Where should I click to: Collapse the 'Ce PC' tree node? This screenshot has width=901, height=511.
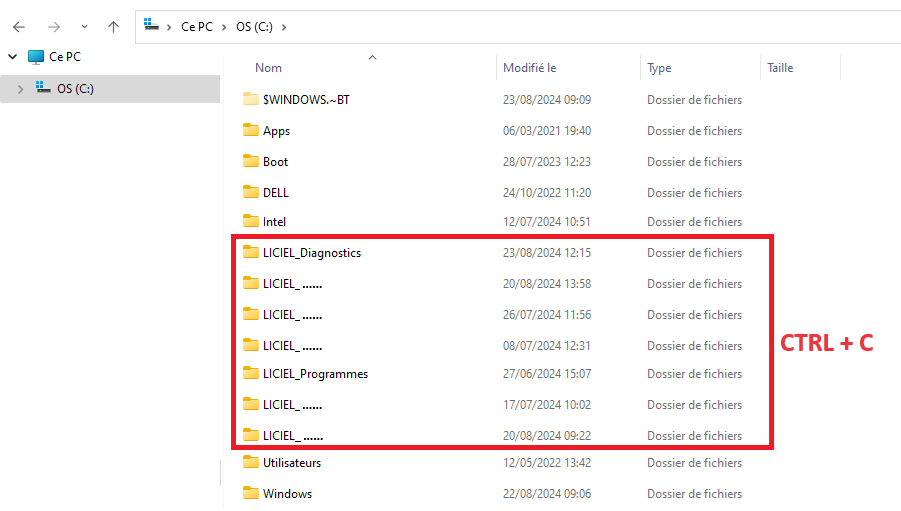coord(13,57)
